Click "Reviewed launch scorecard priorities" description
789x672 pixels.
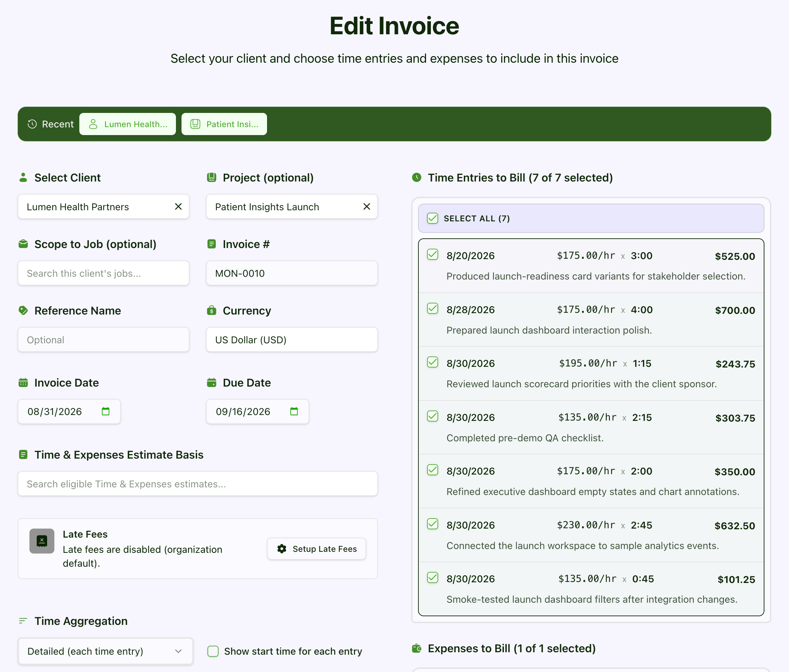click(x=582, y=384)
